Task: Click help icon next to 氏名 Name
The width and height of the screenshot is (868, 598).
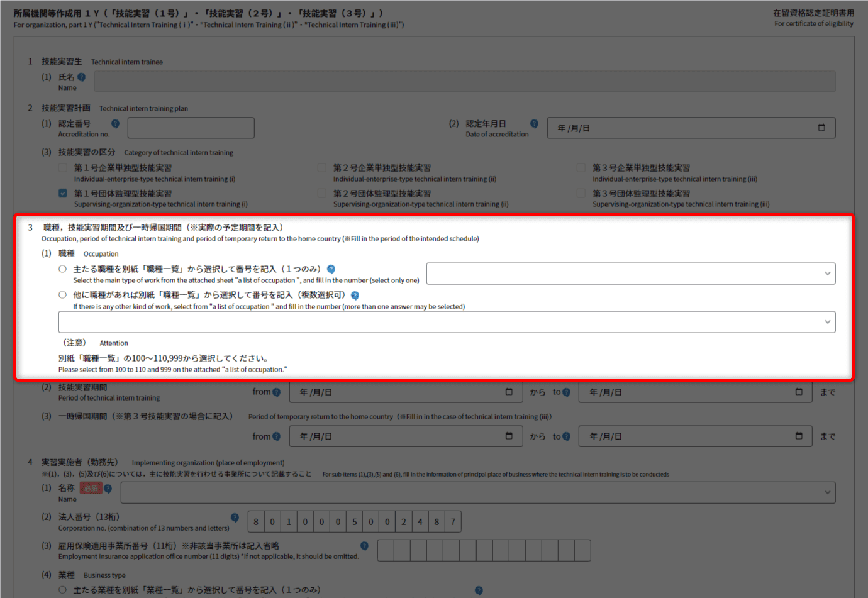Action: click(x=81, y=77)
